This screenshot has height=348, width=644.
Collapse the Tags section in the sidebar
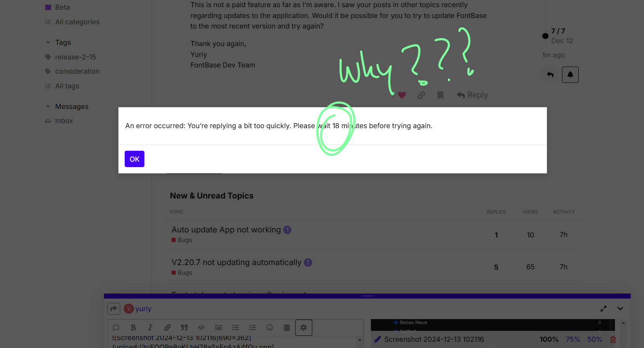tap(49, 42)
